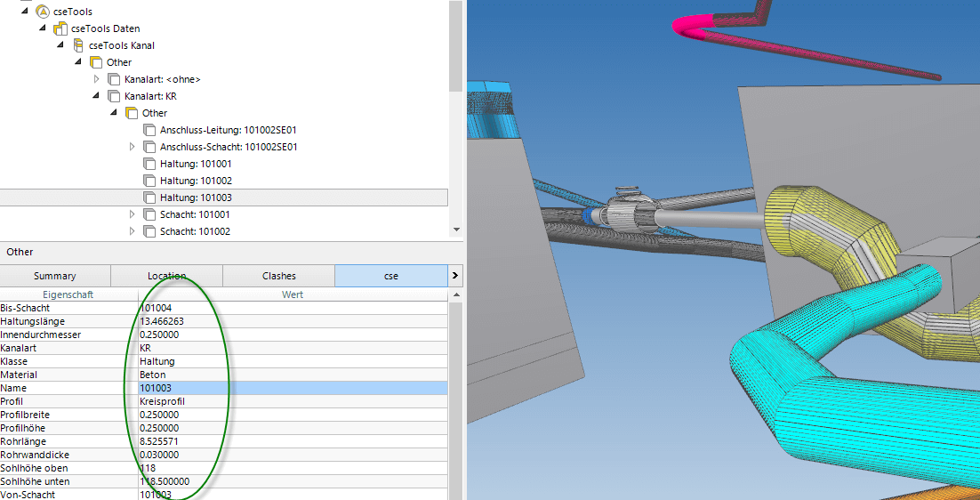Switch to the Summary tab
The height and width of the screenshot is (500, 980).
[55, 276]
